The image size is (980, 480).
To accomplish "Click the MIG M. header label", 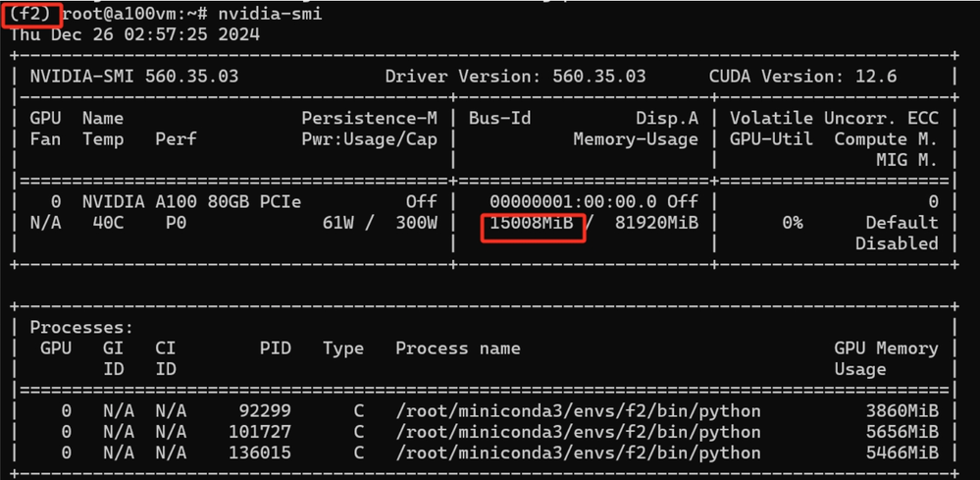I will pyautogui.click(x=907, y=161).
